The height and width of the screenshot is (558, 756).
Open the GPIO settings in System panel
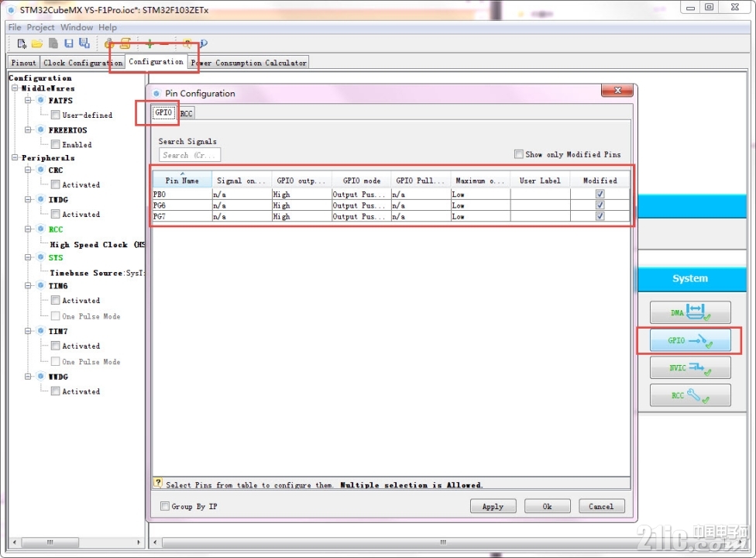[x=690, y=340]
